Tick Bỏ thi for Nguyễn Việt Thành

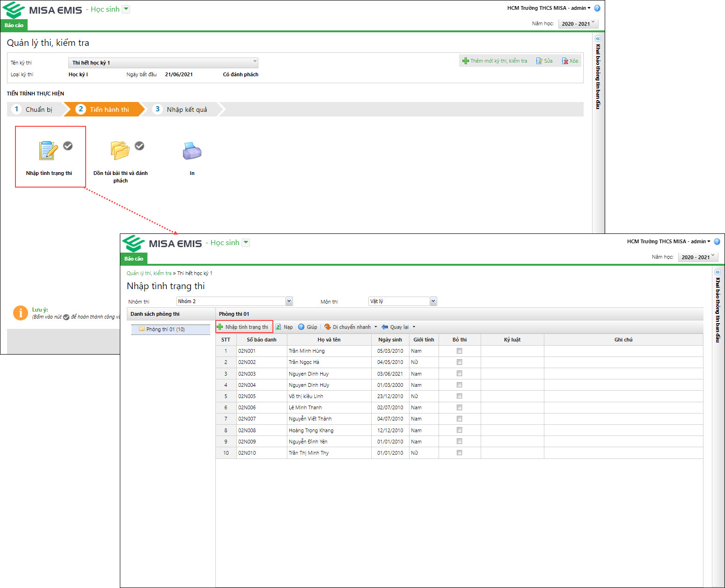click(x=459, y=419)
